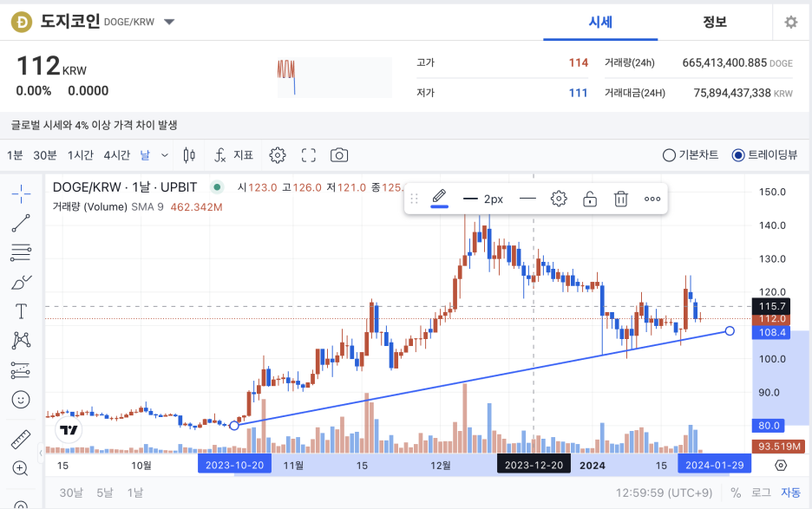Open more options in drawing toolbar
812x509 pixels.
[652, 199]
